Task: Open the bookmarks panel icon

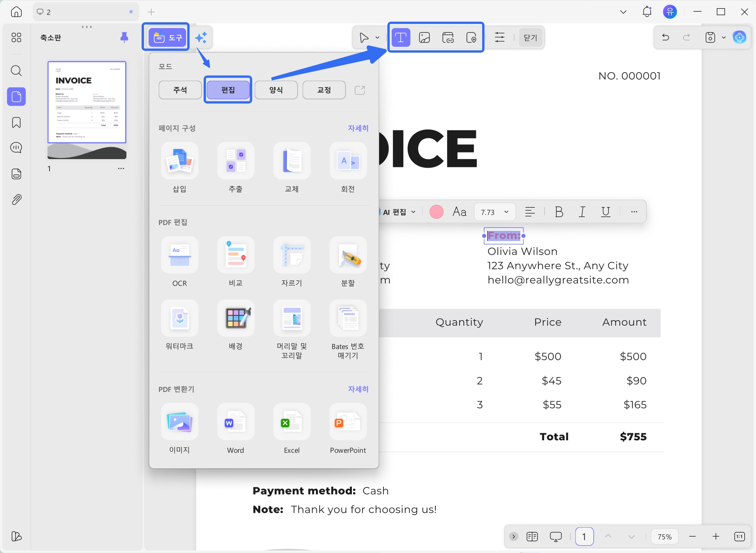Action: click(16, 122)
